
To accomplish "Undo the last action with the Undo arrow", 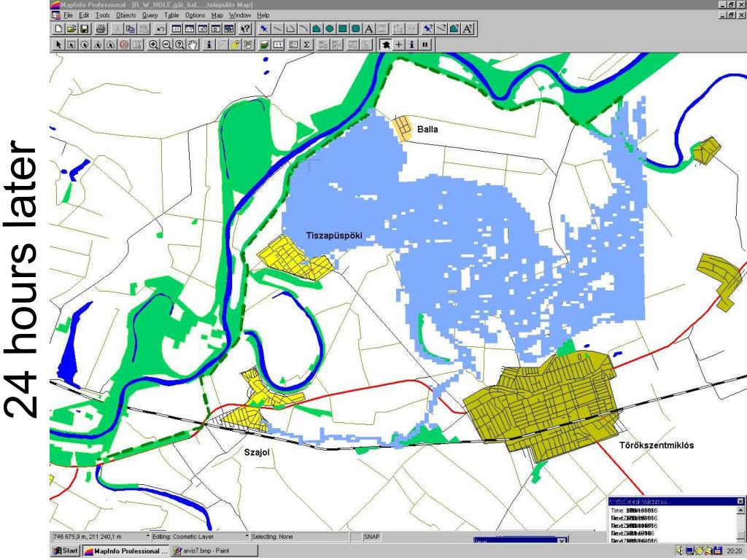I will pyautogui.click(x=160, y=29).
